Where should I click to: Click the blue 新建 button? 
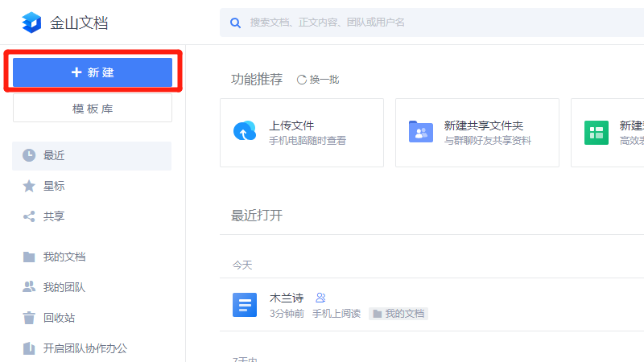click(93, 72)
